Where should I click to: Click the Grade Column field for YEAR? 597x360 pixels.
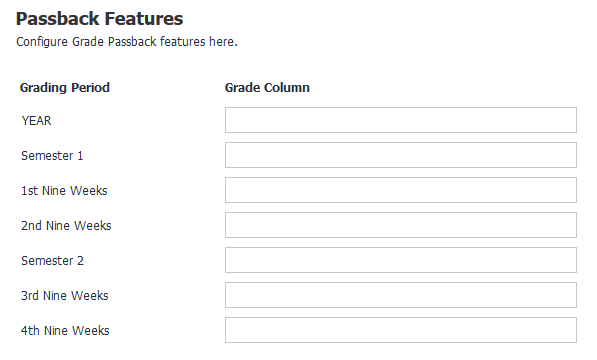401,120
